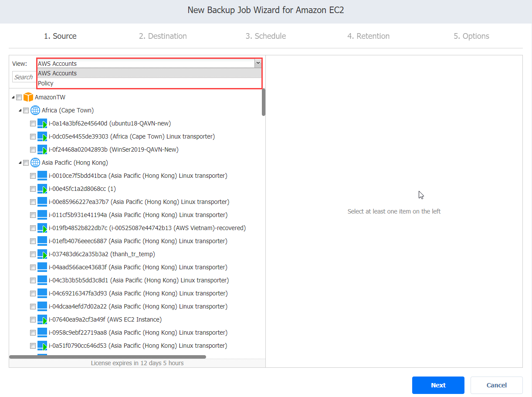This screenshot has height=397, width=532.
Task: Open the View combo box showing AWS Accounts
Action: point(149,64)
